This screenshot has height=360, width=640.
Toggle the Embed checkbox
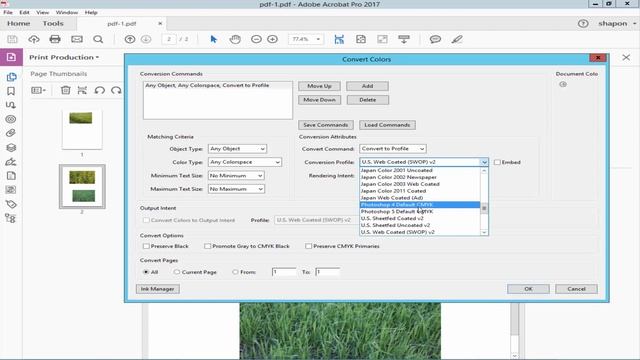pyautogui.click(x=497, y=162)
